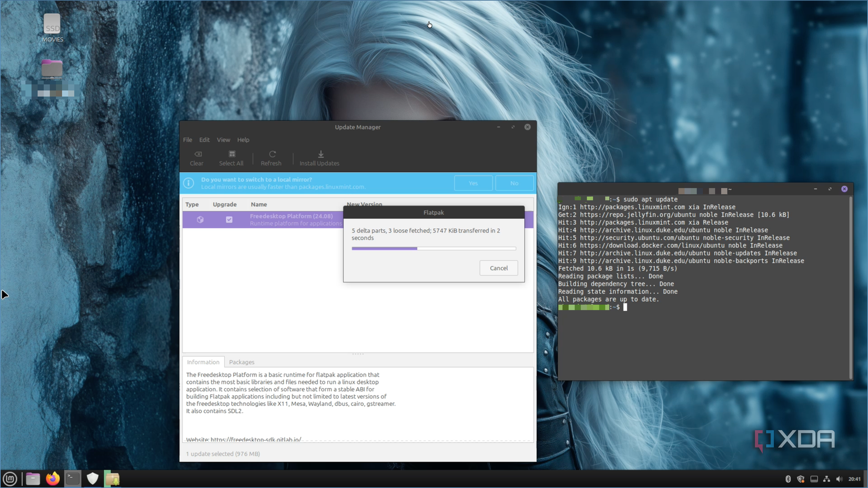The width and height of the screenshot is (868, 488).
Task: Cancel the Flatpak download
Action: tap(498, 268)
